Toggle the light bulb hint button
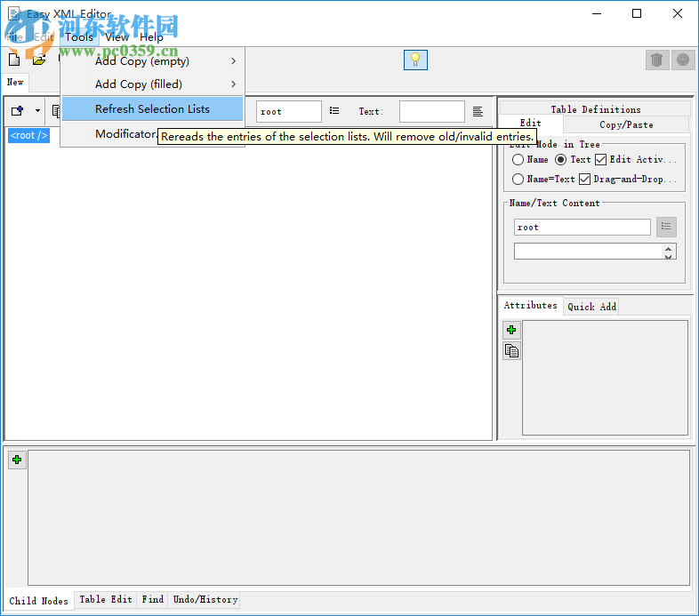Image resolution: width=699 pixels, height=616 pixels. point(415,60)
